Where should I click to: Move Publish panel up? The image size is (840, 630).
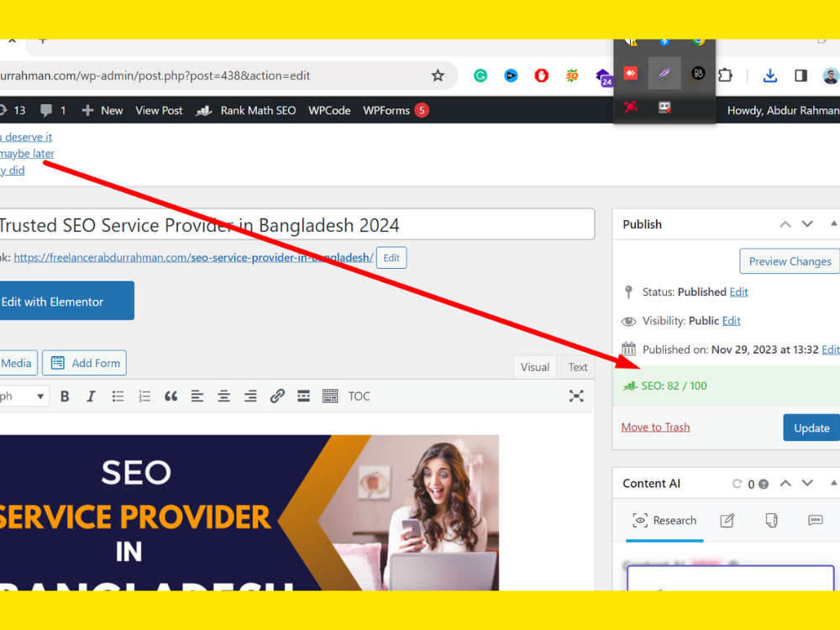[785, 224]
